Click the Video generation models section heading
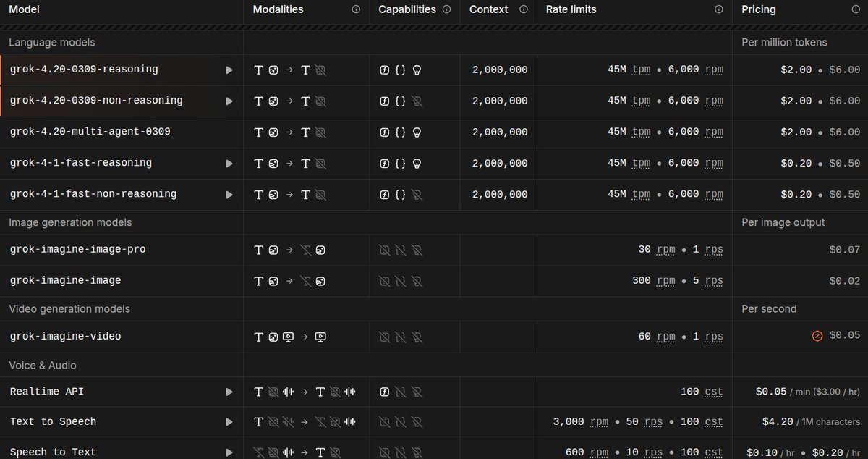 click(x=69, y=309)
